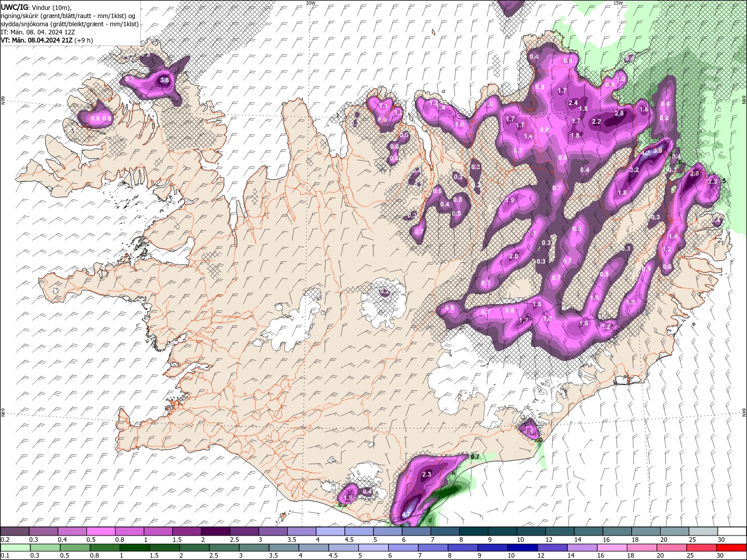
Task: Click the "rigning/skúrir" legend description line
Action: point(68,16)
